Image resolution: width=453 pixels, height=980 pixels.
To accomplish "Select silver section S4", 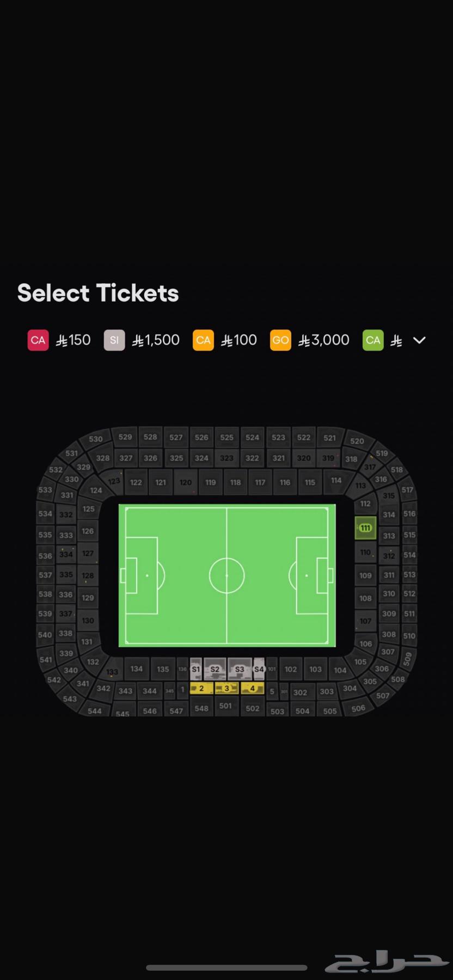I will [259, 669].
